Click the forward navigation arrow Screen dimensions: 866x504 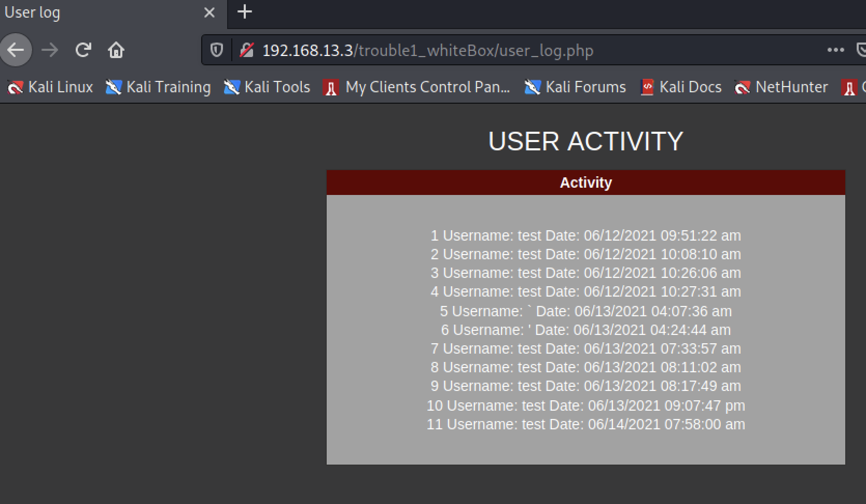[50, 50]
